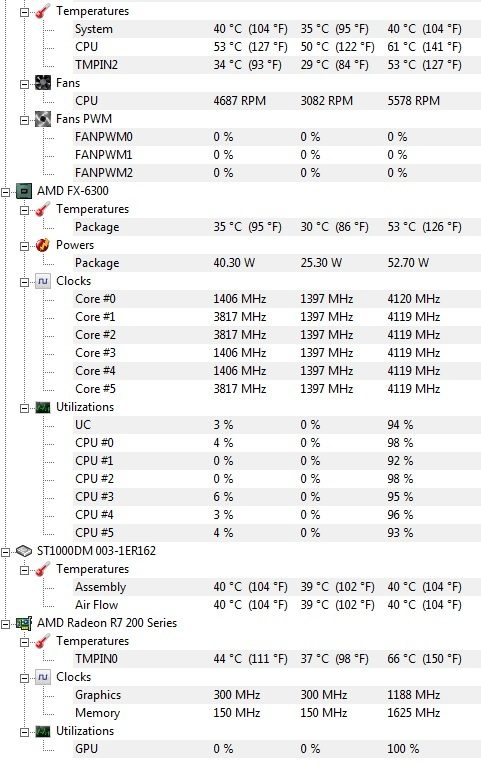Collapse the AMD FX-6300 tree node
Image resolution: width=481 pixels, height=766 pixels.
tap(5, 192)
